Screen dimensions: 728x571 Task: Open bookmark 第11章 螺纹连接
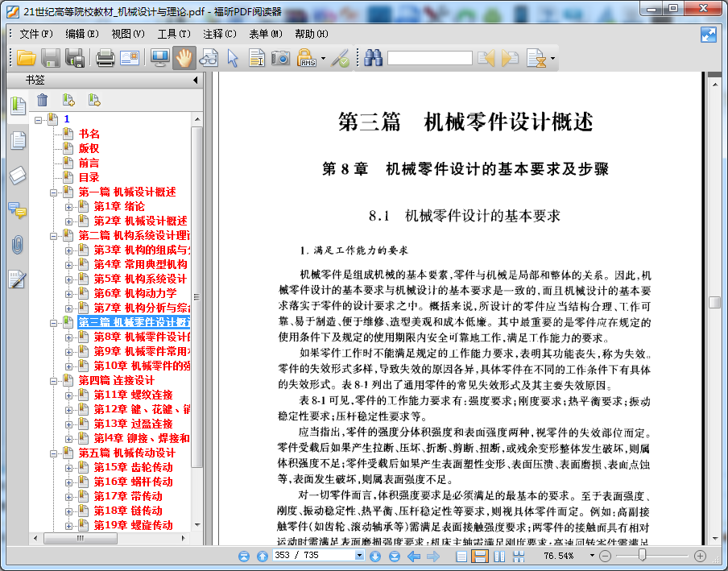[133, 395]
